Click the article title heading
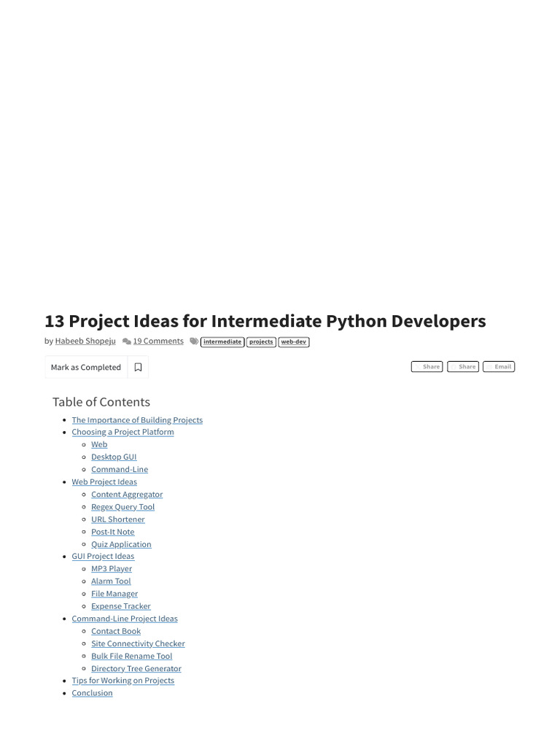 (265, 321)
